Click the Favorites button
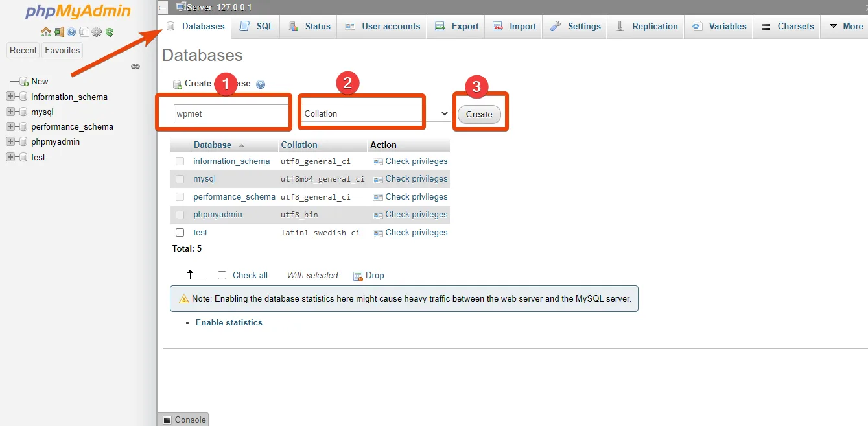 point(62,51)
